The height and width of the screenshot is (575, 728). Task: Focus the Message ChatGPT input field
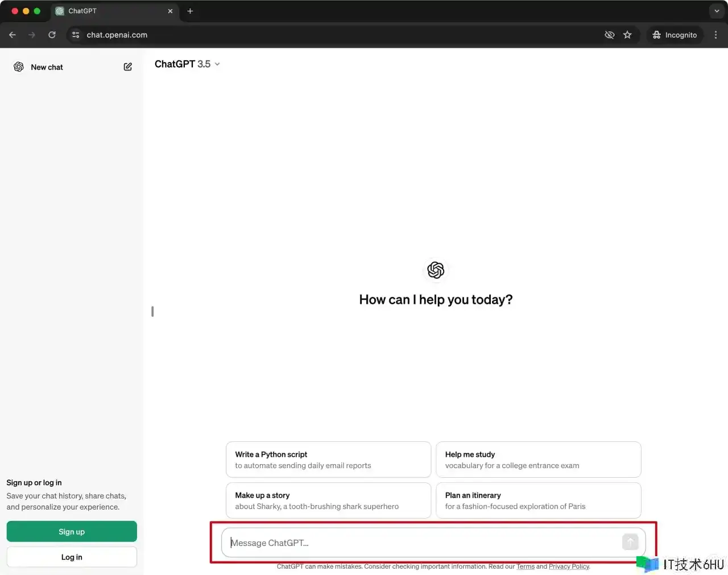click(x=433, y=543)
